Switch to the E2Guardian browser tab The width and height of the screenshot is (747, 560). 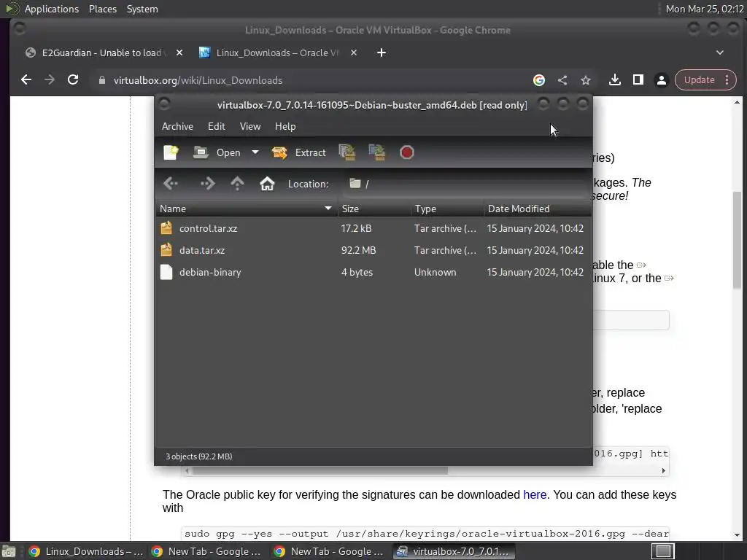pos(101,52)
